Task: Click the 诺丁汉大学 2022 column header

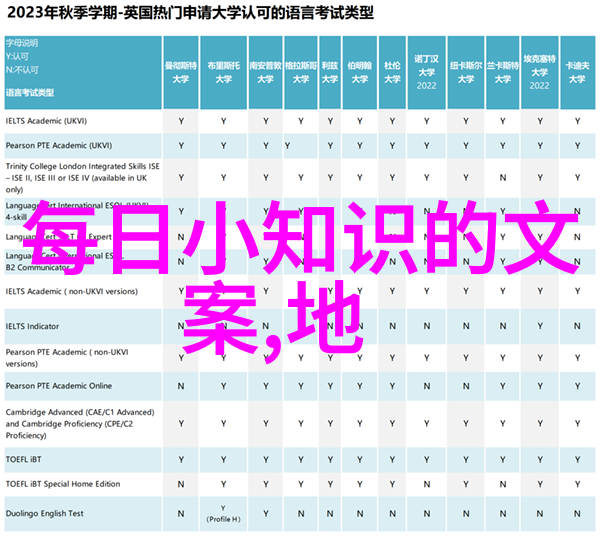Action: click(427, 72)
